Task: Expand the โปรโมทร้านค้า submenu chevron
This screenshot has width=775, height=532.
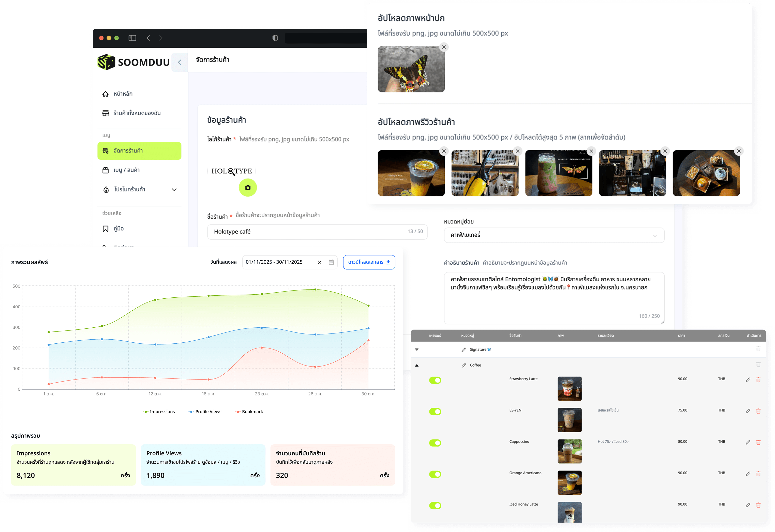Action: click(x=174, y=189)
